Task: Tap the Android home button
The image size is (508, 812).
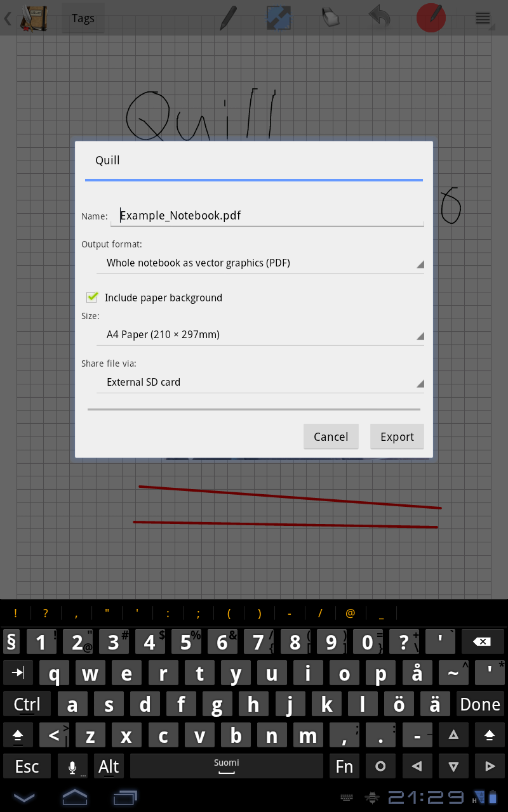Action: coord(75,797)
